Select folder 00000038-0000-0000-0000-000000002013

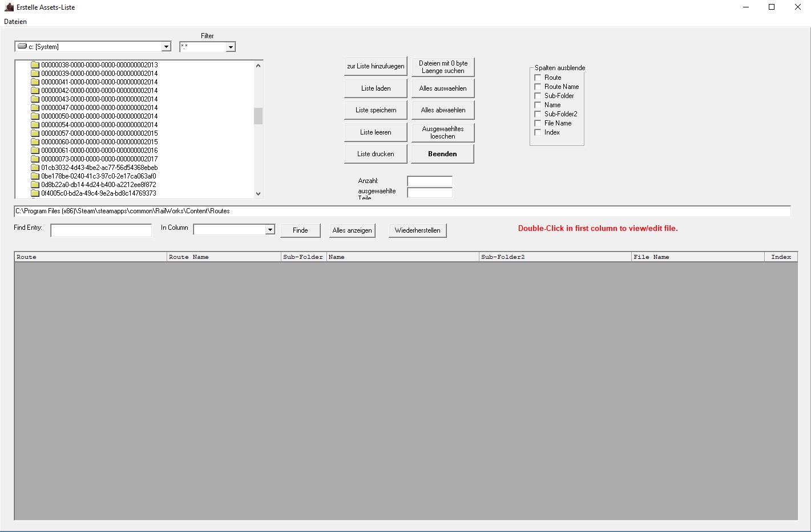click(99, 65)
